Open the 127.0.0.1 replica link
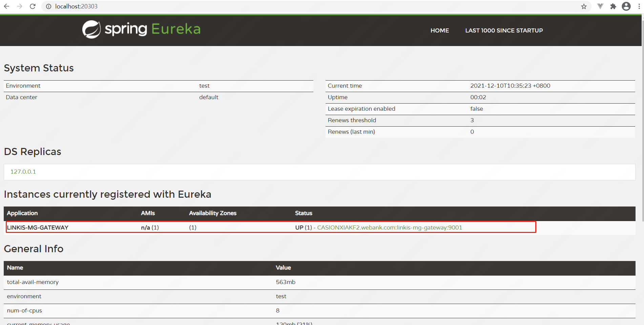This screenshot has width=644, height=325. tap(23, 172)
